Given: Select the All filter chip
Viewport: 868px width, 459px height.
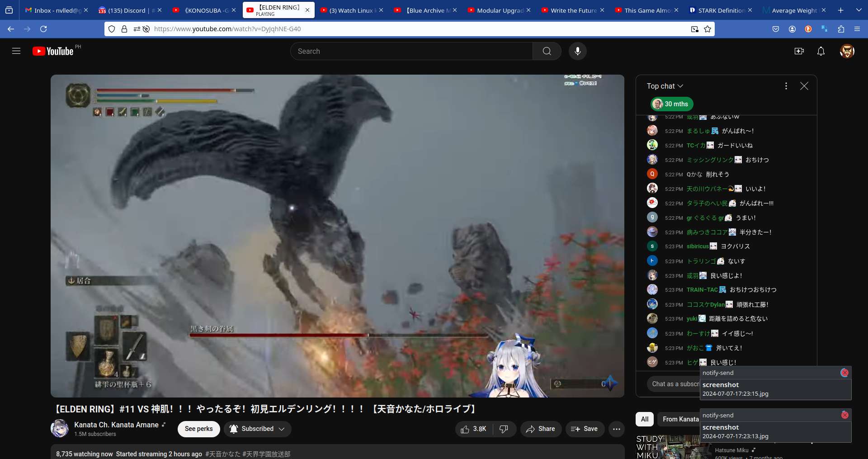Looking at the screenshot, I should point(645,419).
